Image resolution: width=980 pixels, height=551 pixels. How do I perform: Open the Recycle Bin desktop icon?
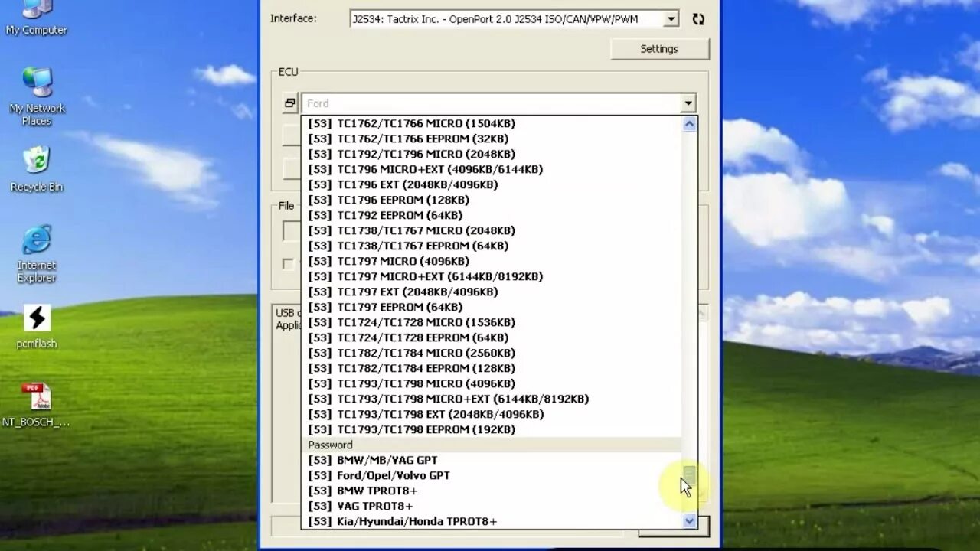pyautogui.click(x=37, y=169)
